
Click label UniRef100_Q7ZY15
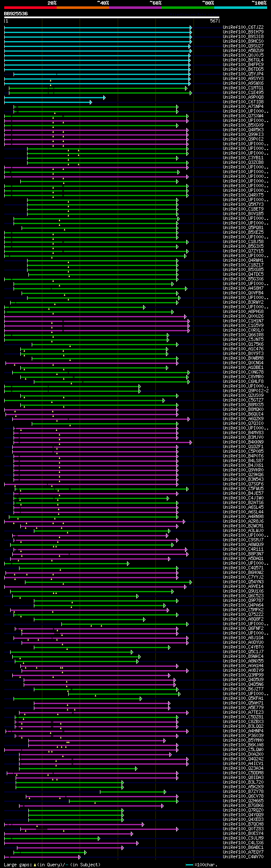coord(243,251)
